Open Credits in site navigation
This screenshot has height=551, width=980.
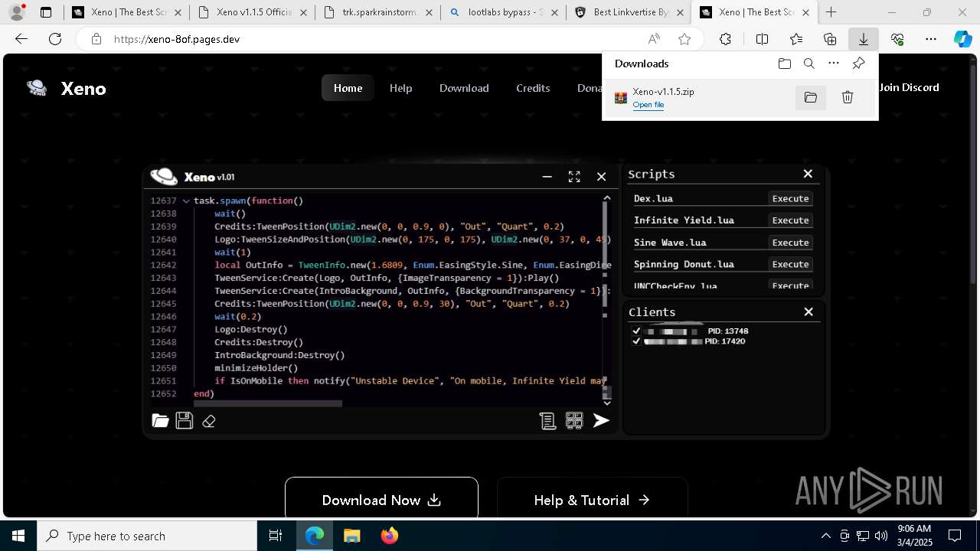click(533, 88)
